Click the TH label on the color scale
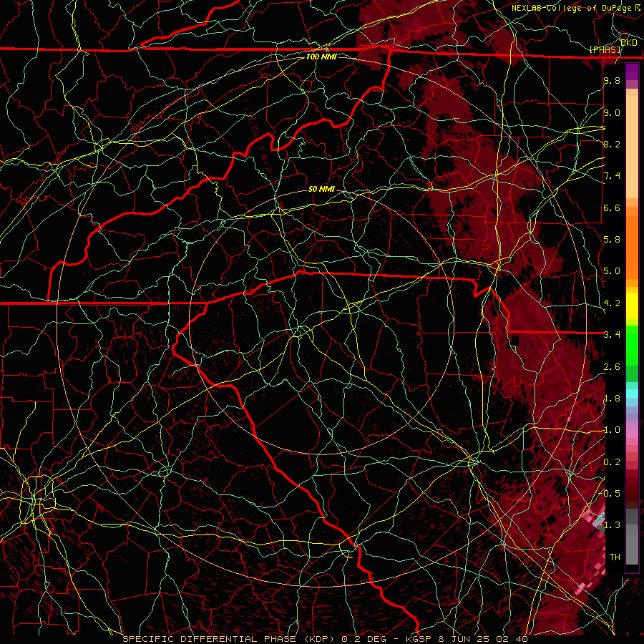Viewport: 644px width, 644px height. [615, 557]
